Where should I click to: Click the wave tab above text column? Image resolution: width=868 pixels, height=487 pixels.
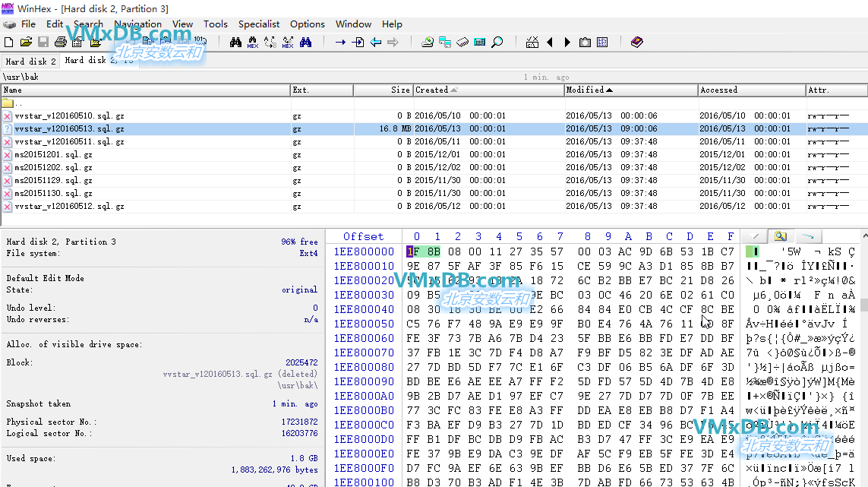pos(808,236)
